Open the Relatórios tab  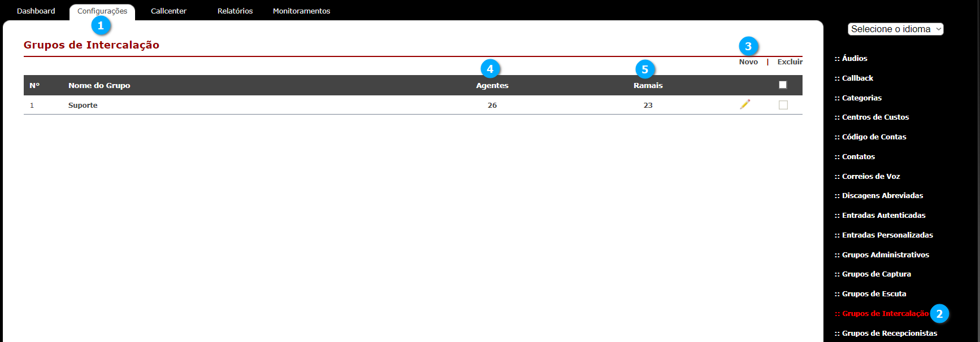click(235, 11)
